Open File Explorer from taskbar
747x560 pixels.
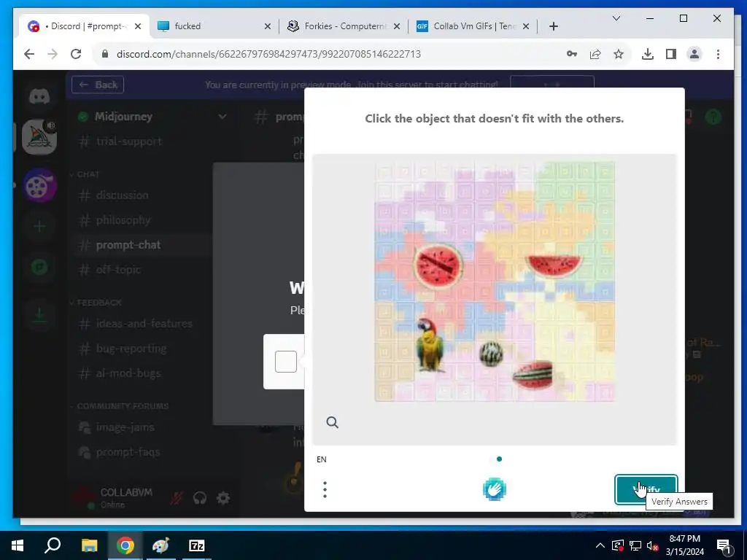click(x=89, y=545)
